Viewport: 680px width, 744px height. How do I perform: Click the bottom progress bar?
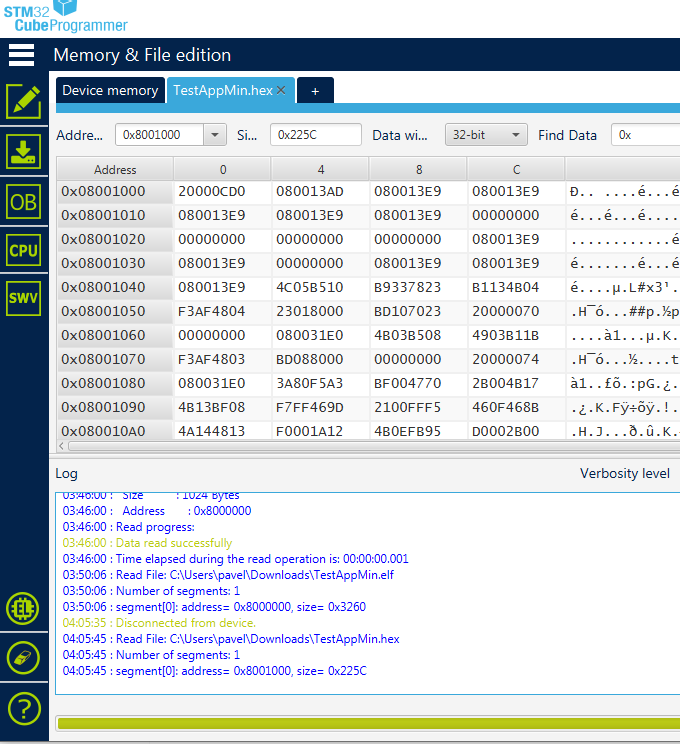coord(368,724)
